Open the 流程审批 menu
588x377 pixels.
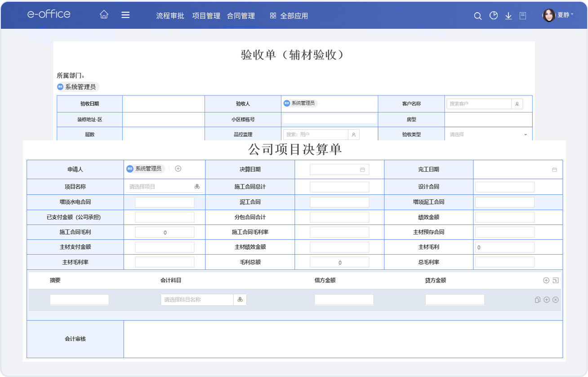(170, 16)
